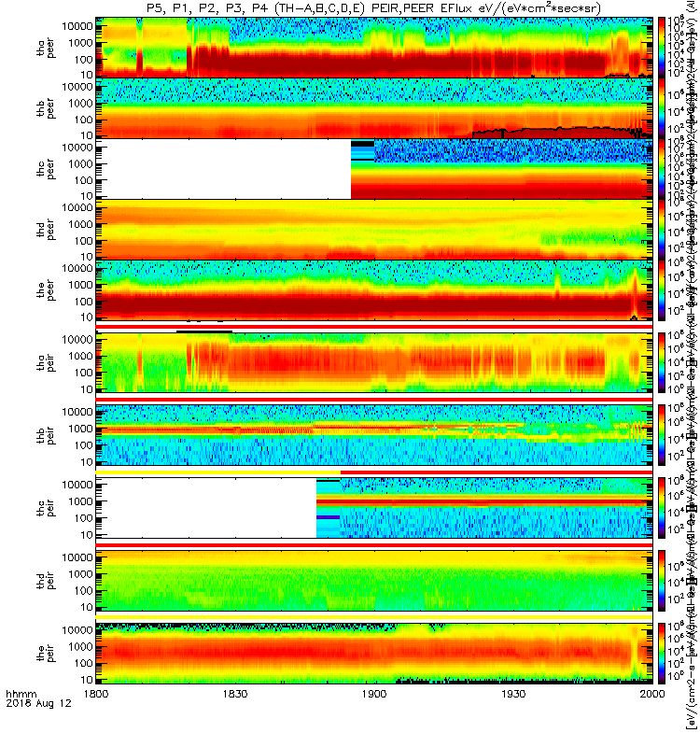Click the "1000" tick label of tha peir axis
The image size is (700, 747).
[80, 357]
